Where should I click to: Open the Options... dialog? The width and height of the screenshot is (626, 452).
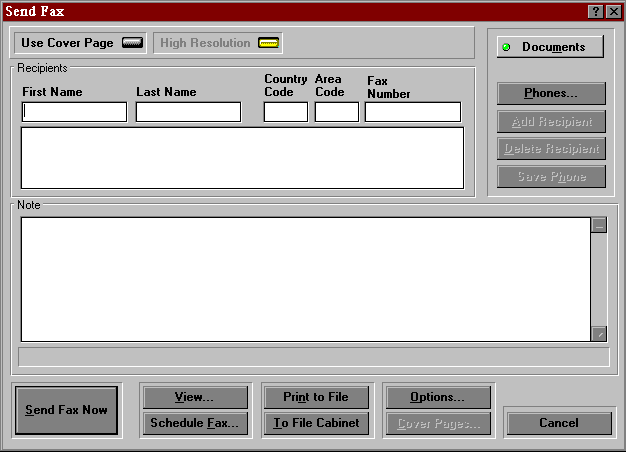tap(437, 397)
